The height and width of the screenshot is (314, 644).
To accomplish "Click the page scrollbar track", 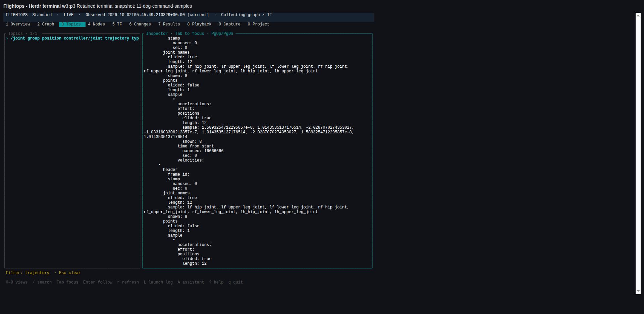I will [x=638, y=153].
